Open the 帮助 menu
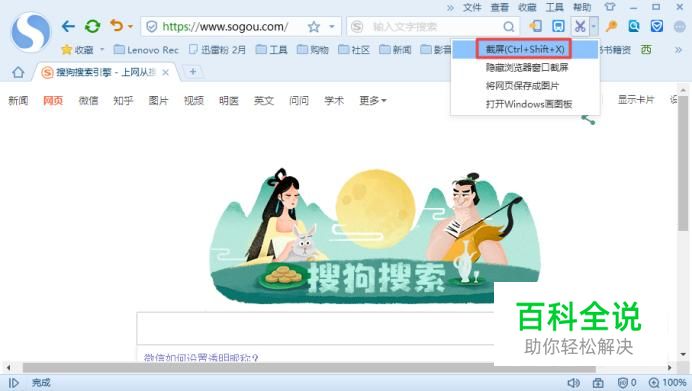 point(582,7)
